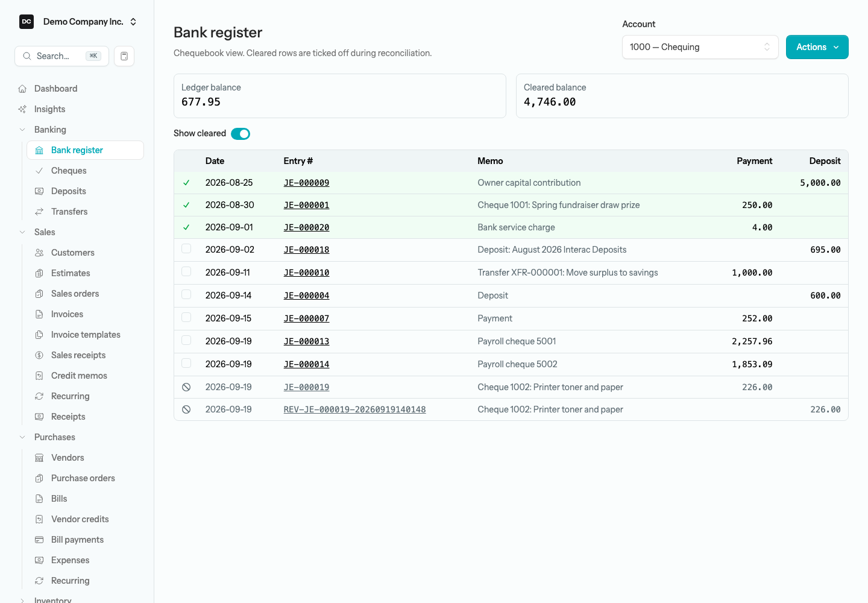Click the Transfers arrows icon
Viewport: 868px width, 603px height.
[x=39, y=212]
